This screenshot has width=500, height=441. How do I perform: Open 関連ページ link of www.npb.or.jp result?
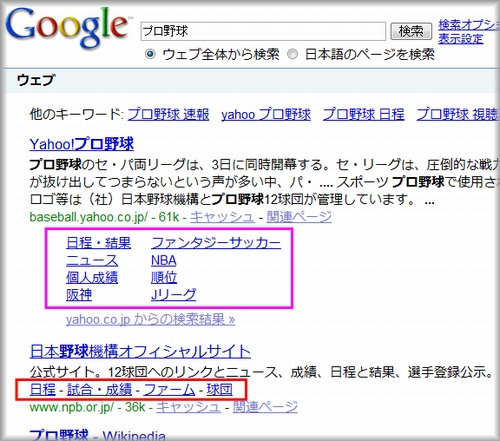(x=265, y=407)
